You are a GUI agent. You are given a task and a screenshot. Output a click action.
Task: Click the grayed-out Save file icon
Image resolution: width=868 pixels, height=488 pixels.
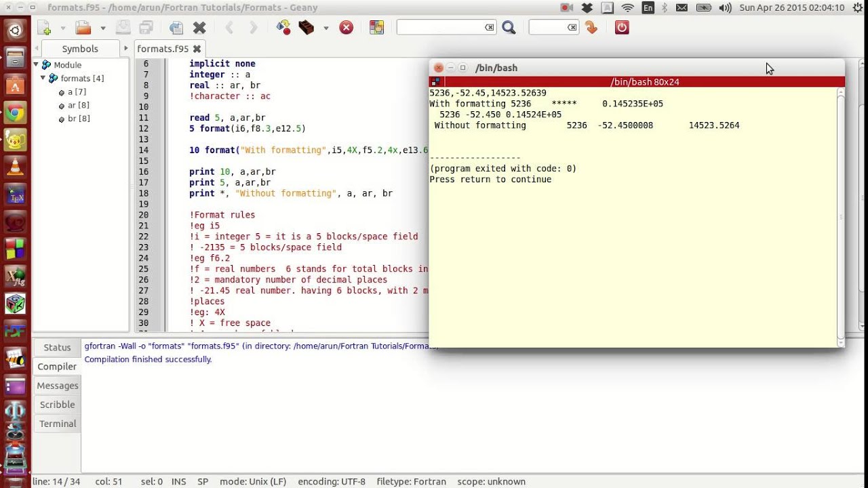[123, 28]
